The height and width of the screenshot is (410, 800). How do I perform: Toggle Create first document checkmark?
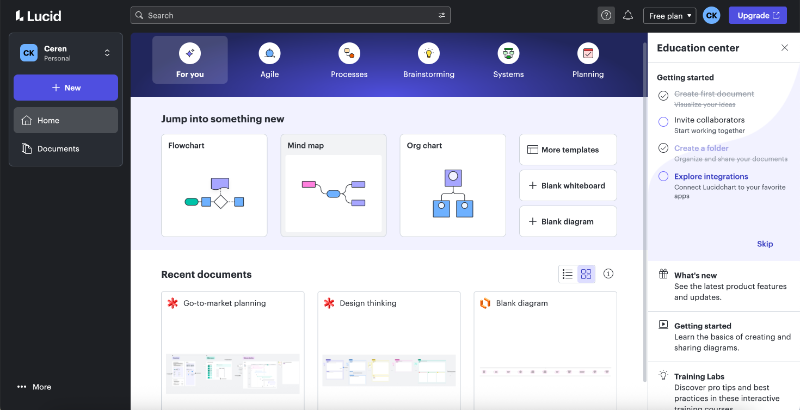click(x=663, y=95)
